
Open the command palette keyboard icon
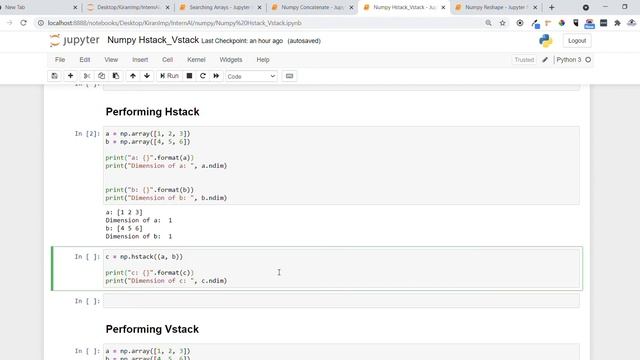tap(289, 76)
